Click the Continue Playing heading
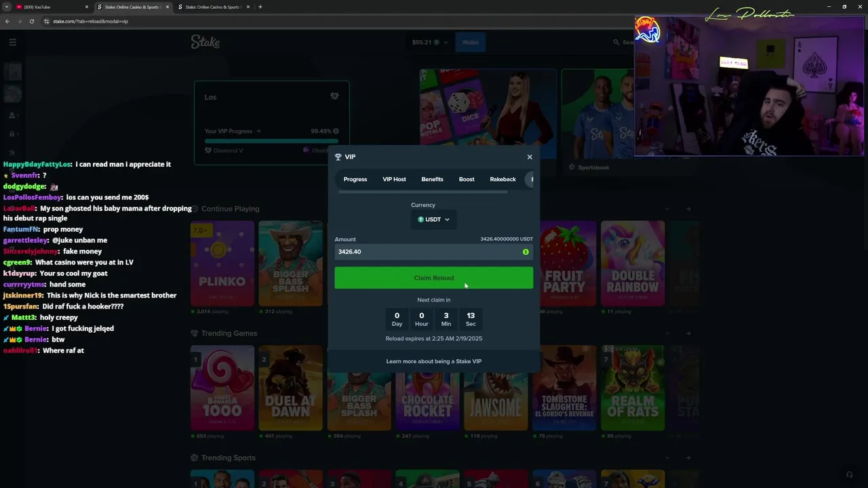 point(230,209)
